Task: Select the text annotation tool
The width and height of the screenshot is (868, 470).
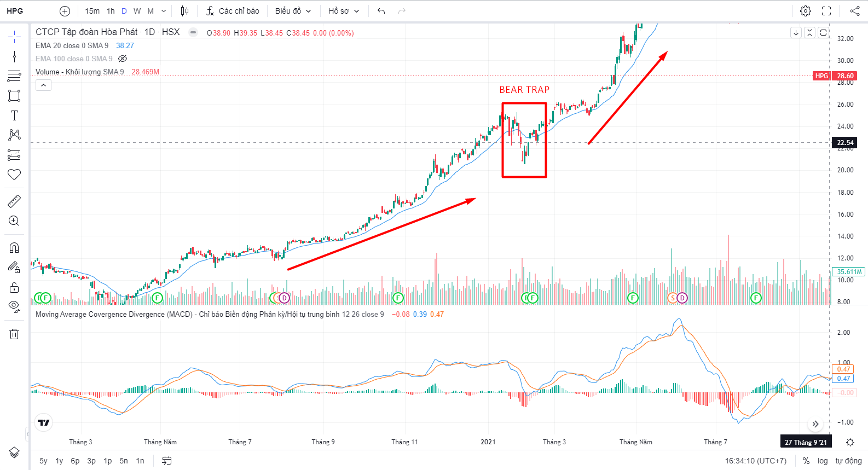Action: click(x=14, y=115)
